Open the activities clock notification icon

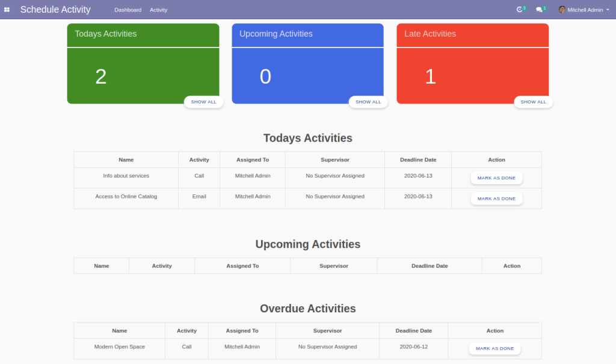[519, 10]
